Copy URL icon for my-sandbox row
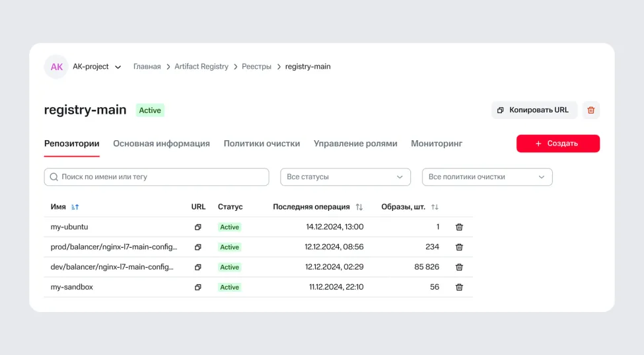The image size is (644, 355). point(197,288)
